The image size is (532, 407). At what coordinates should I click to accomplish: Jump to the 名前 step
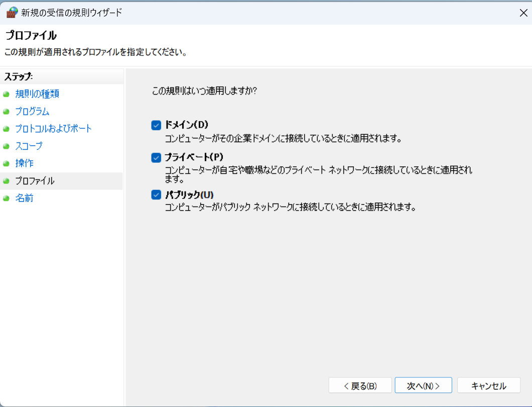24,198
